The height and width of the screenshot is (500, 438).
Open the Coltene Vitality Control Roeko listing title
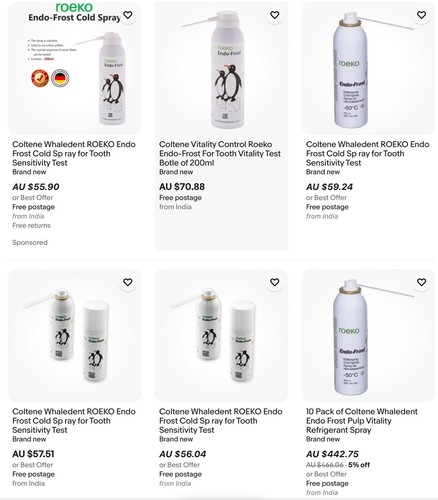tap(220, 154)
